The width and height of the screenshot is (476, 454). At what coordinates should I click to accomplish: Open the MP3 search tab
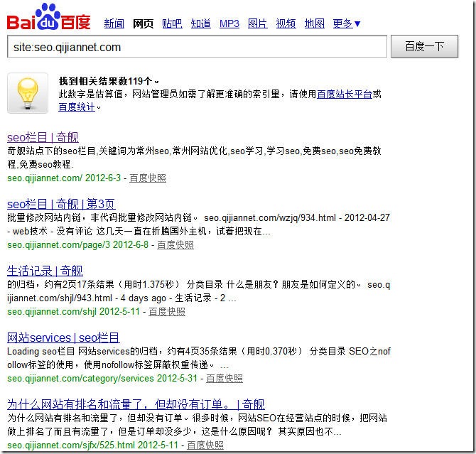click(229, 23)
